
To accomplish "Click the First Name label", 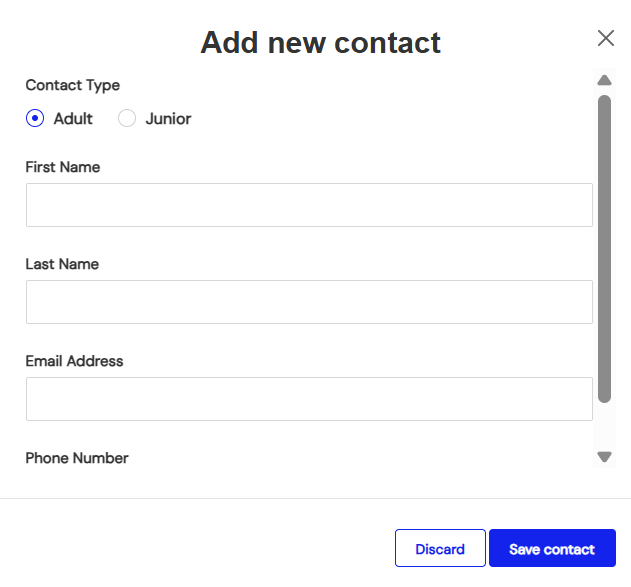I will coord(63,167).
